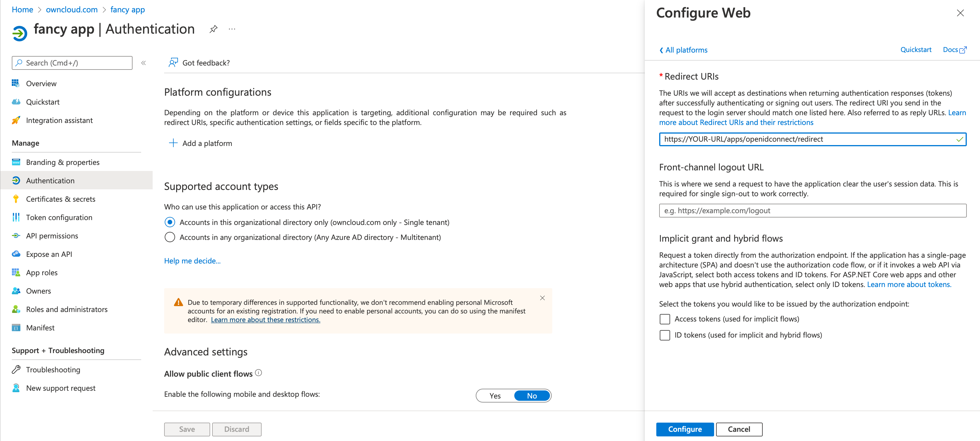Open Token configuration settings
This screenshot has width=980, height=441.
pos(59,217)
